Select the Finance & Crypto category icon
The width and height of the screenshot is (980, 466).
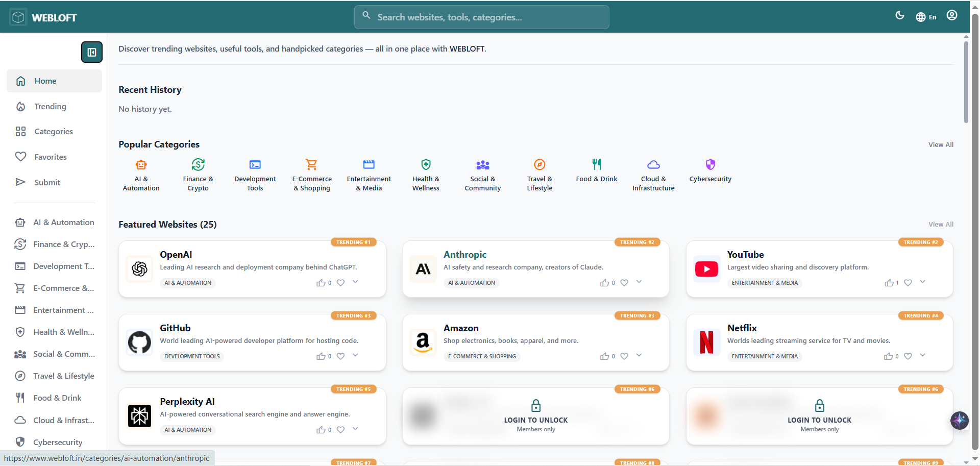tap(198, 165)
